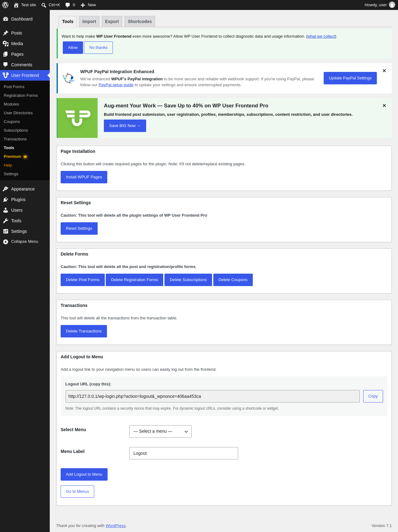
Task: Click the Copy button beside logout URL
Action: tap(373, 396)
